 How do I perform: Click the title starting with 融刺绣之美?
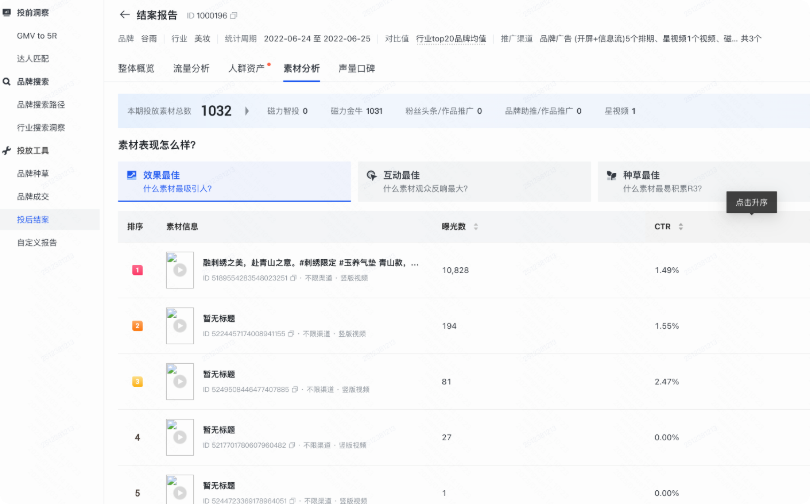click(311, 263)
